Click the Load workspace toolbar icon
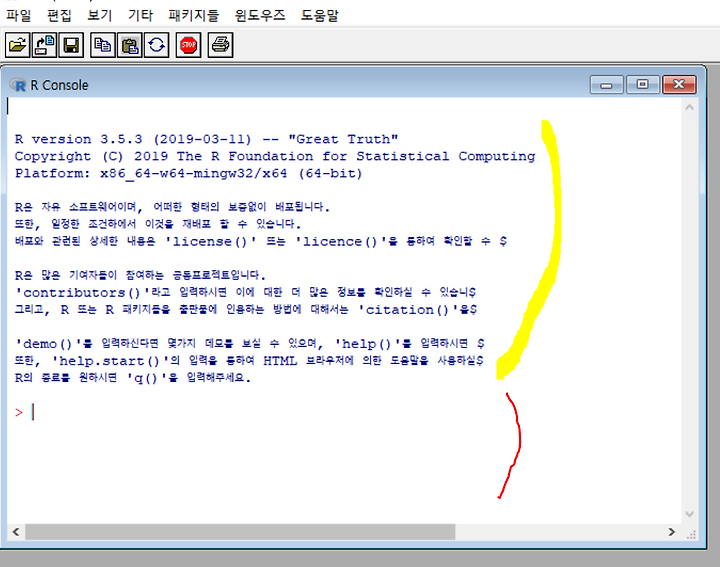Screen dimensions: 720x567 pyautogui.click(x=44, y=45)
